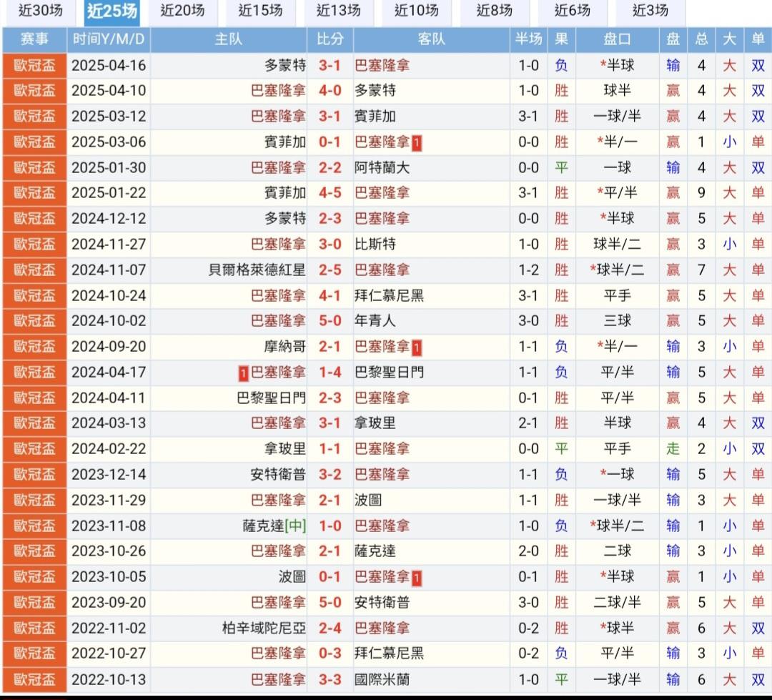This screenshot has width=772, height=700.
Task: Click the 时间Y/M/D column header
Action: coord(109,39)
